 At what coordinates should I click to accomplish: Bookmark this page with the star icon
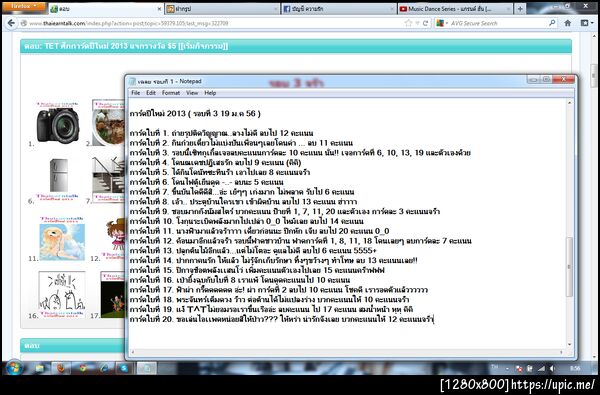[409, 23]
